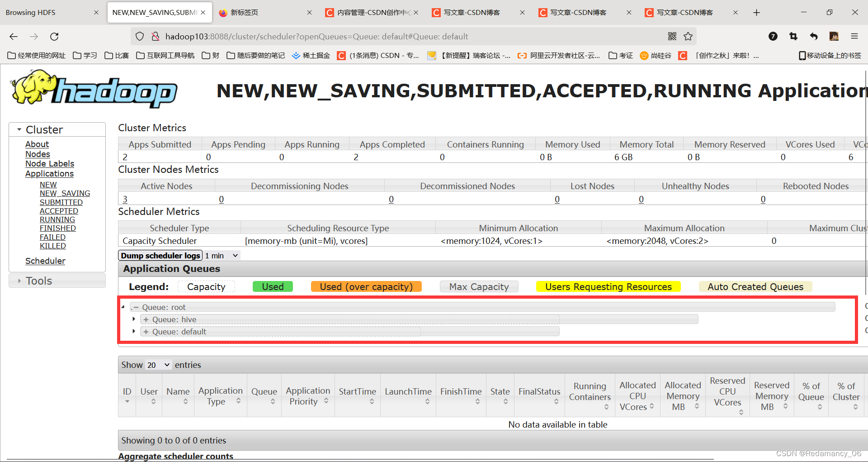The width and height of the screenshot is (868, 462).
Task: Reload the page with the refresh icon
Action: click(54, 36)
